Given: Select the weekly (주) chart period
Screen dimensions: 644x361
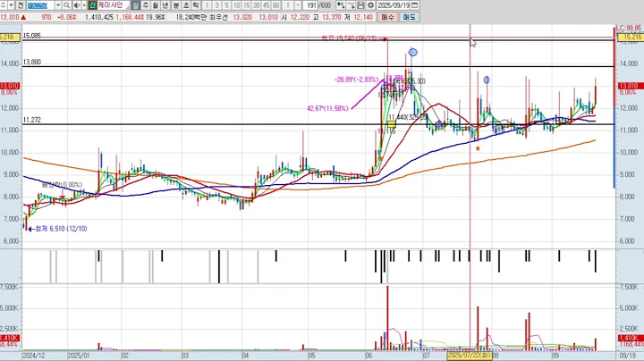Looking at the screenshot, I should pos(146,5).
